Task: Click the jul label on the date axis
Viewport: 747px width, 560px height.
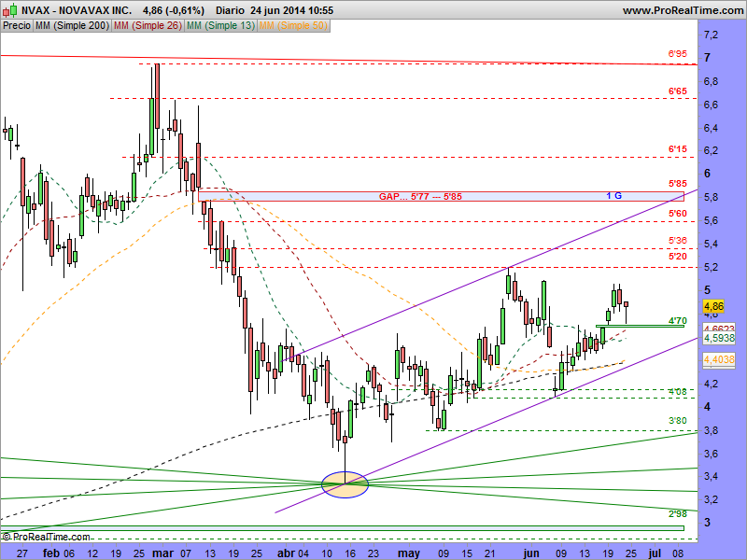Action: click(655, 553)
